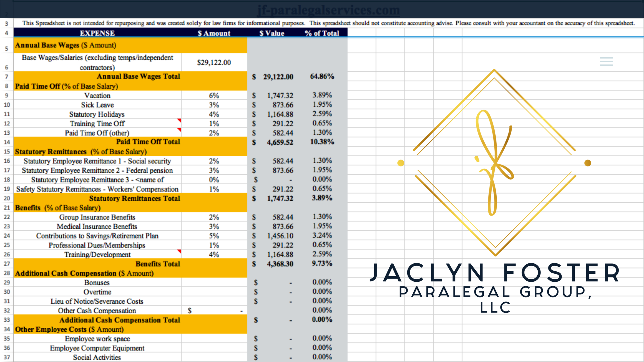The height and width of the screenshot is (362, 644).
Task: Select the 4,659.52 total value cell
Action: [272, 142]
